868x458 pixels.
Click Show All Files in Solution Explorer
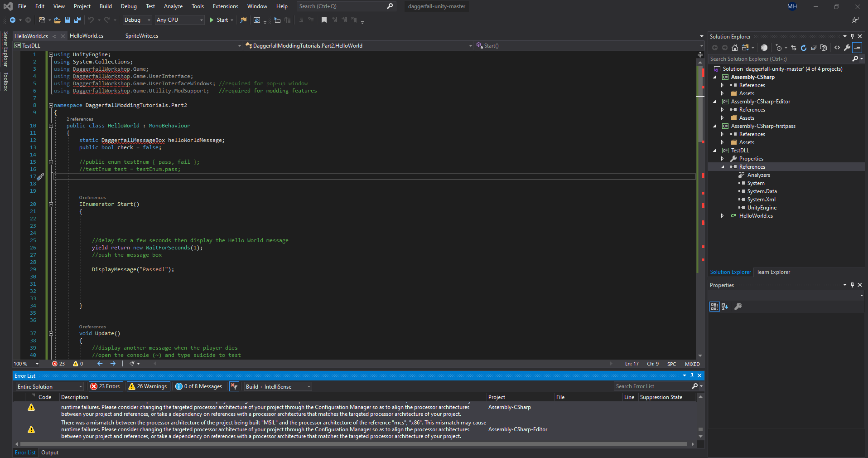coord(824,48)
